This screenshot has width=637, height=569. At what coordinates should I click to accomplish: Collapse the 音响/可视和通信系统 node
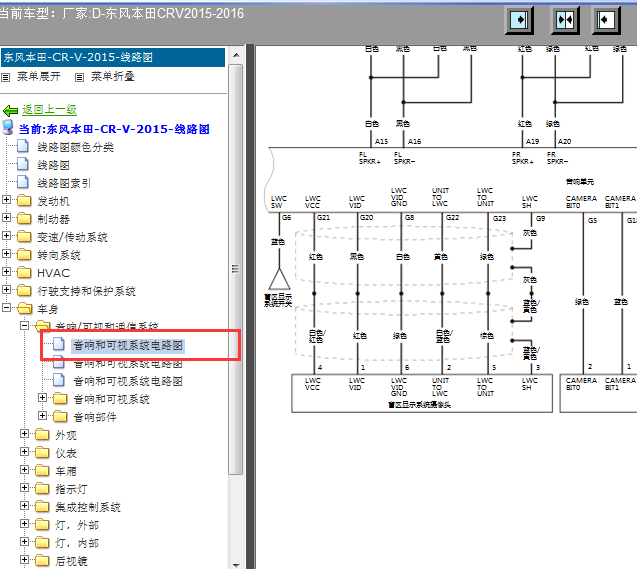24,325
